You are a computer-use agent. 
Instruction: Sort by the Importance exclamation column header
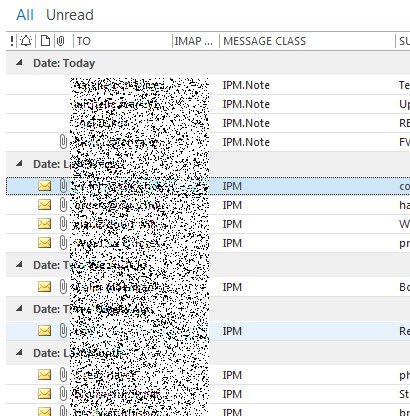[x=12, y=41]
